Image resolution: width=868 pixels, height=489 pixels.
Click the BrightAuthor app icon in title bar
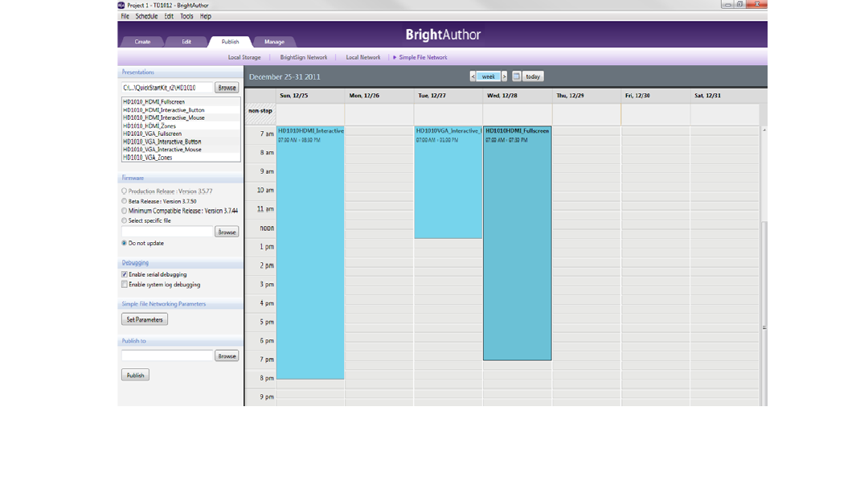(x=121, y=5)
